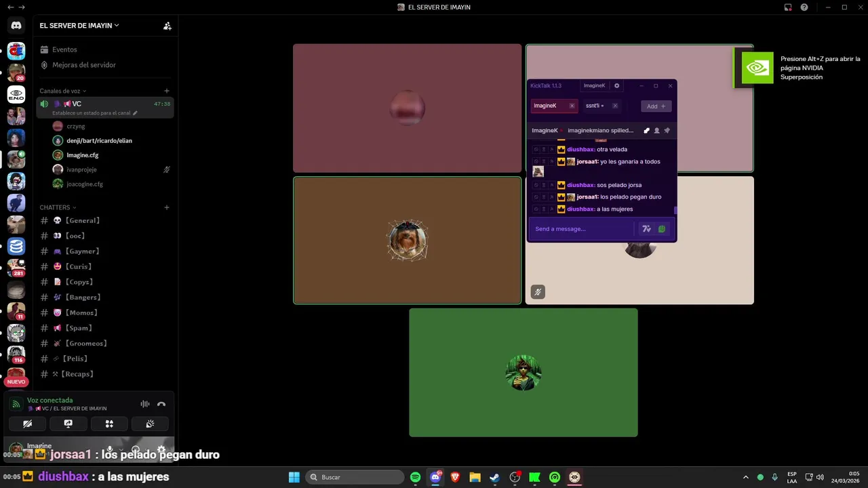The width and height of the screenshot is (868, 488).
Task: Turn on camera in voice panel
Action: click(27, 424)
